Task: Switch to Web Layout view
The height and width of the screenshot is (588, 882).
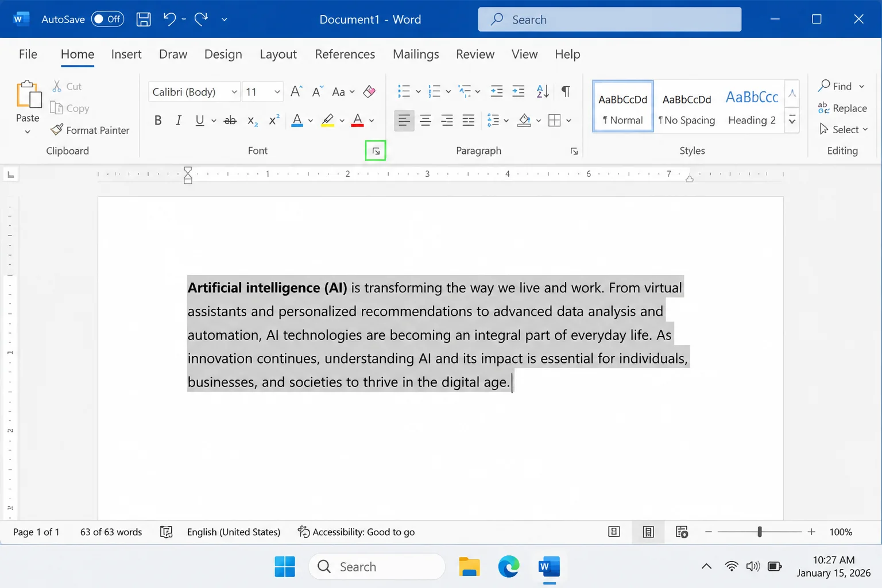Action: (x=682, y=532)
